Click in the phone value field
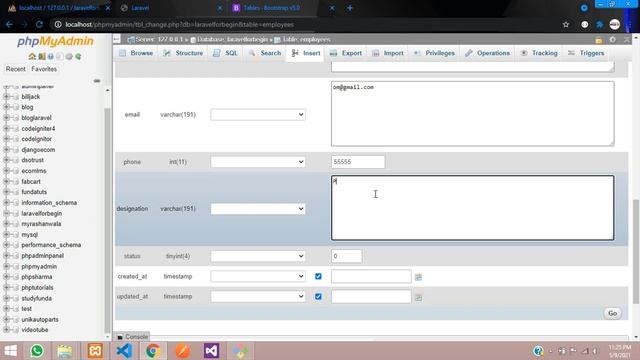 click(358, 162)
